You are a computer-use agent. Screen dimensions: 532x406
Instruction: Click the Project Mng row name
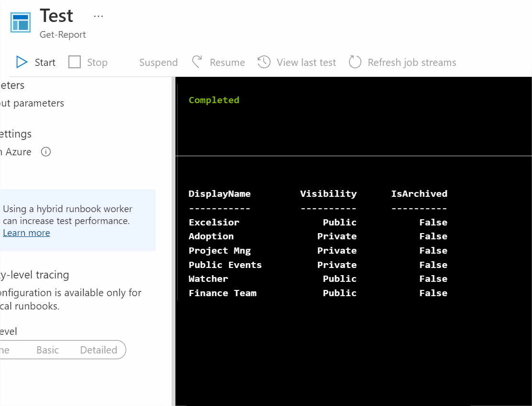(x=220, y=251)
